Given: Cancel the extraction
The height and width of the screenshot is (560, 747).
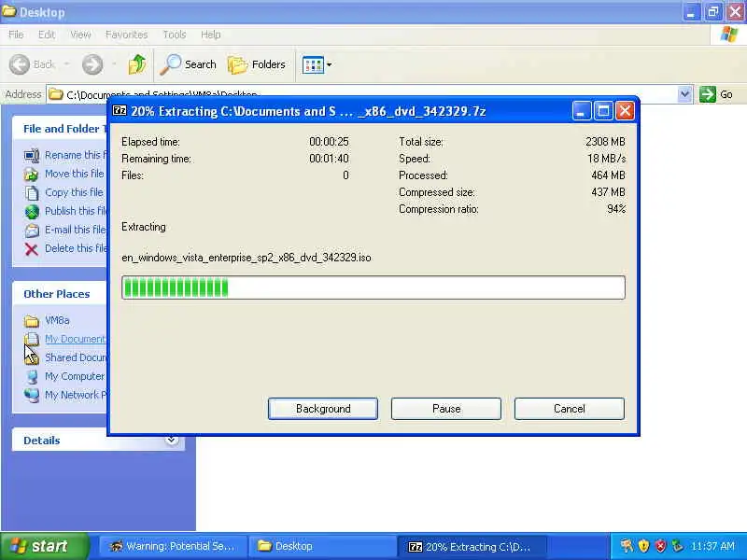Looking at the screenshot, I should (x=570, y=409).
